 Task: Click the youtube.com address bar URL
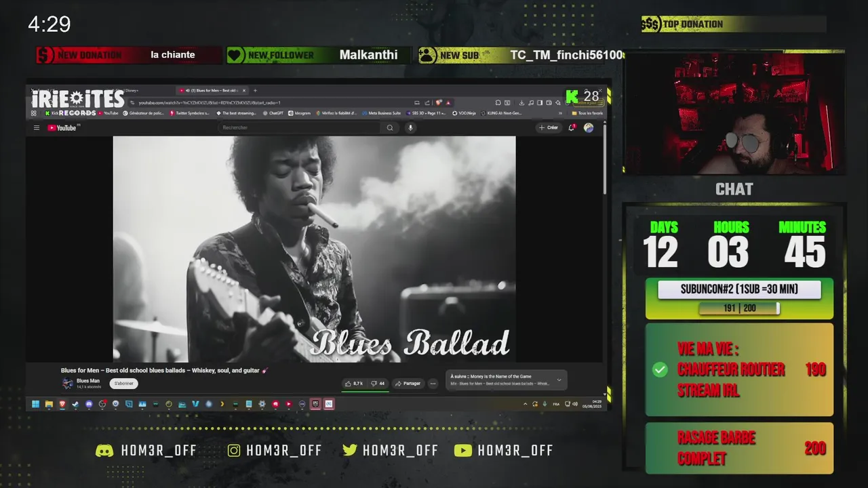coord(210,102)
